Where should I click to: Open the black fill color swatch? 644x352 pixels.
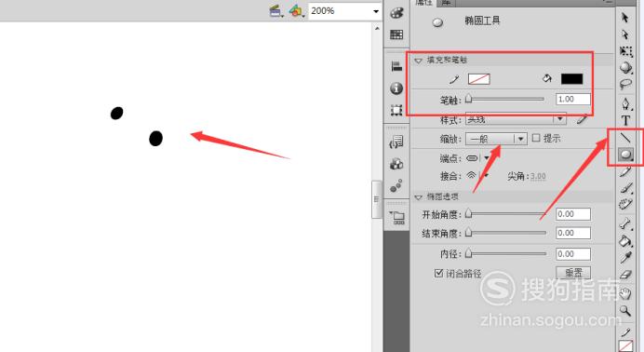click(571, 79)
